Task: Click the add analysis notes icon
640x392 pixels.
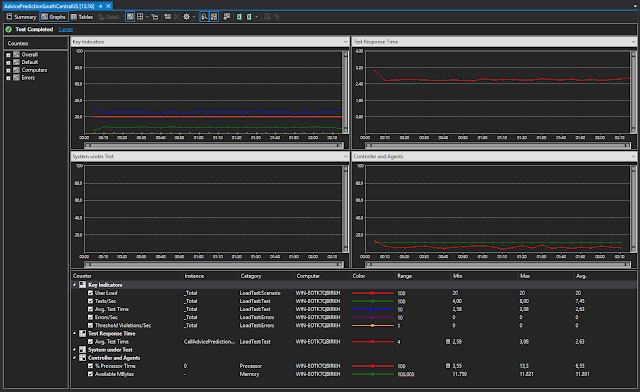Action: point(227,17)
